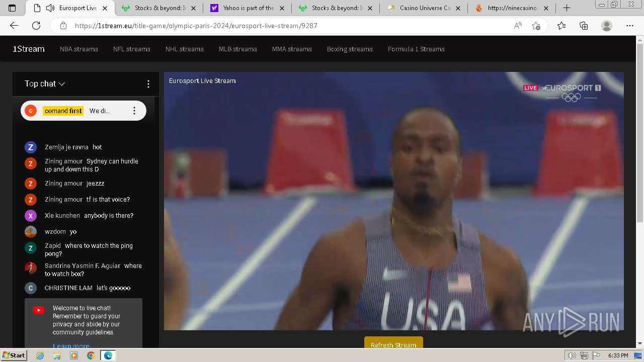The height and width of the screenshot is (362, 644).
Task: Open NFL streams page
Action: 132,49
